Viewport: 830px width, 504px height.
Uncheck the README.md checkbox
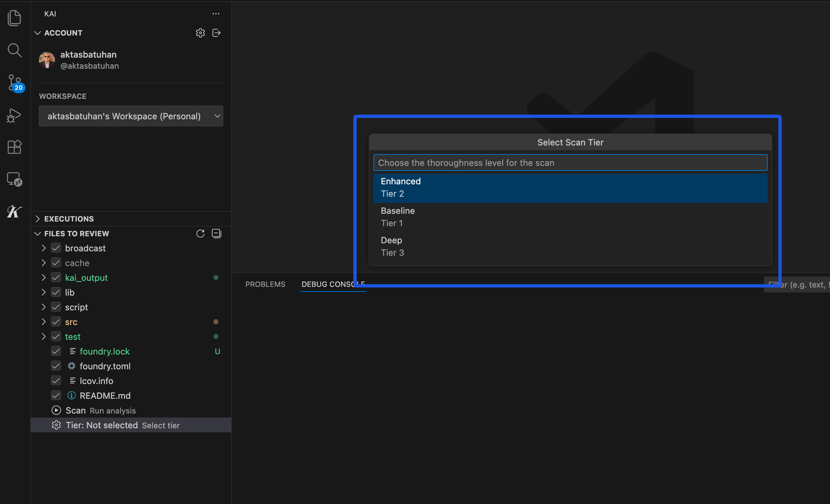point(56,395)
